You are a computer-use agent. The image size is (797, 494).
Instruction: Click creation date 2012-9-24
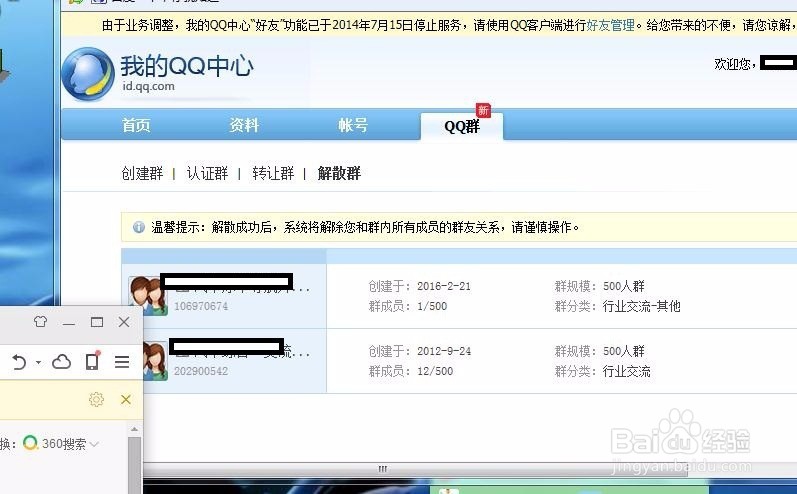[x=444, y=351]
